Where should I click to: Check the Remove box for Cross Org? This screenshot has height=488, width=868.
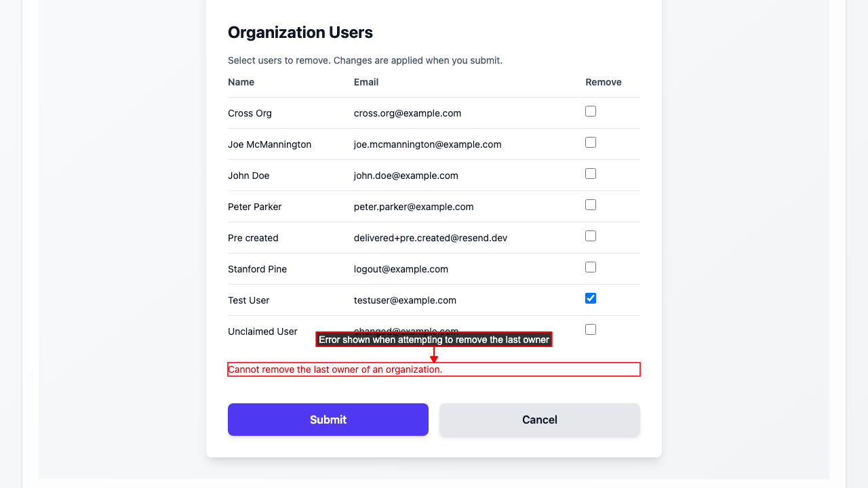coord(591,111)
